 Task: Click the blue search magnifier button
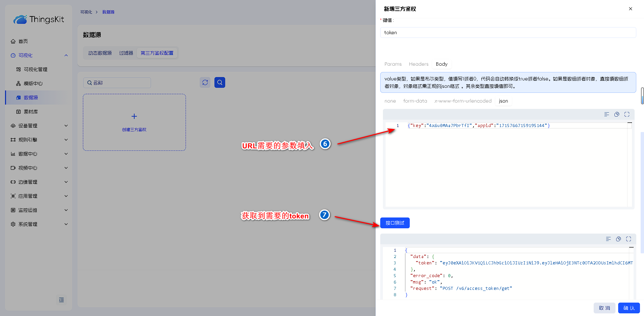click(x=220, y=82)
